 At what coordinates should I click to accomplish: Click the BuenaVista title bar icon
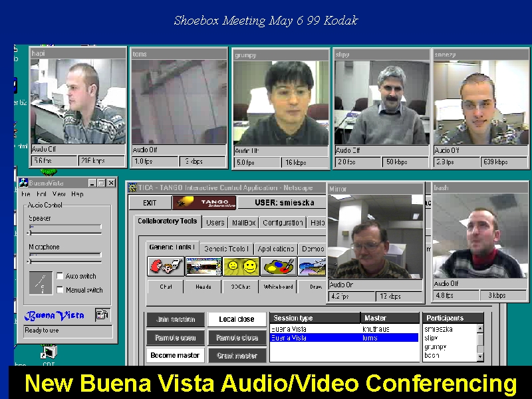click(23, 183)
